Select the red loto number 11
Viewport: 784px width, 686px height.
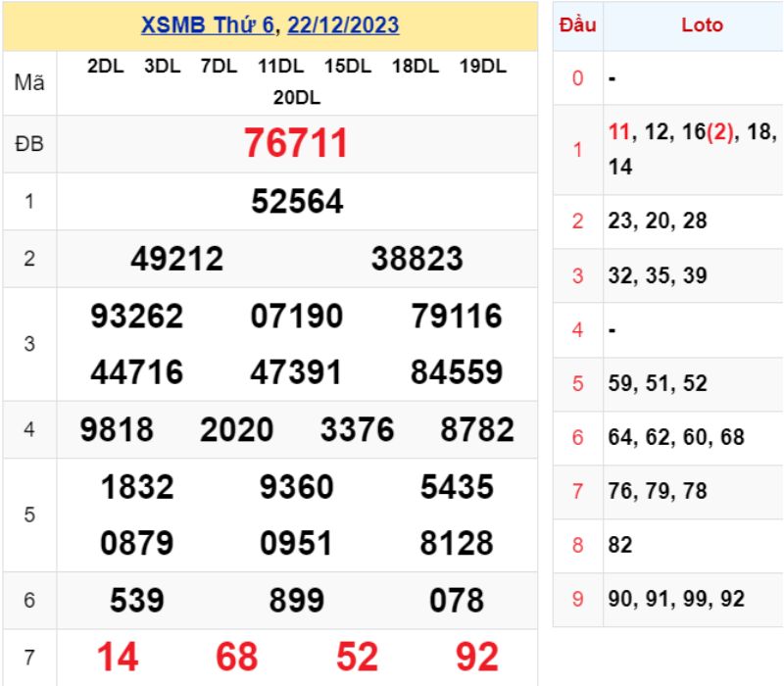click(x=618, y=134)
